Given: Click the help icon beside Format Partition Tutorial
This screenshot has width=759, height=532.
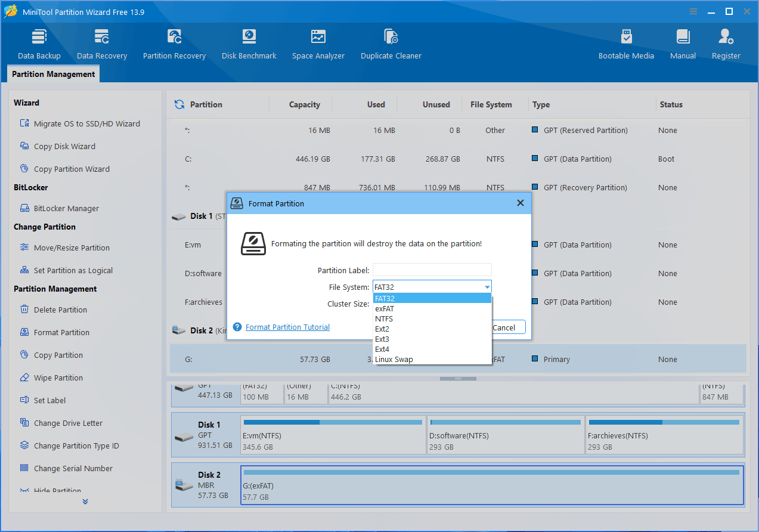Looking at the screenshot, I should pos(237,327).
